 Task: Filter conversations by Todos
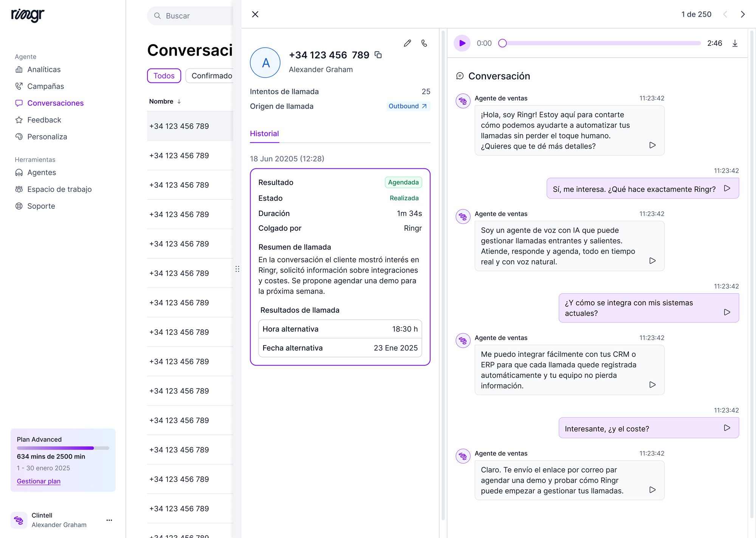[x=164, y=75]
